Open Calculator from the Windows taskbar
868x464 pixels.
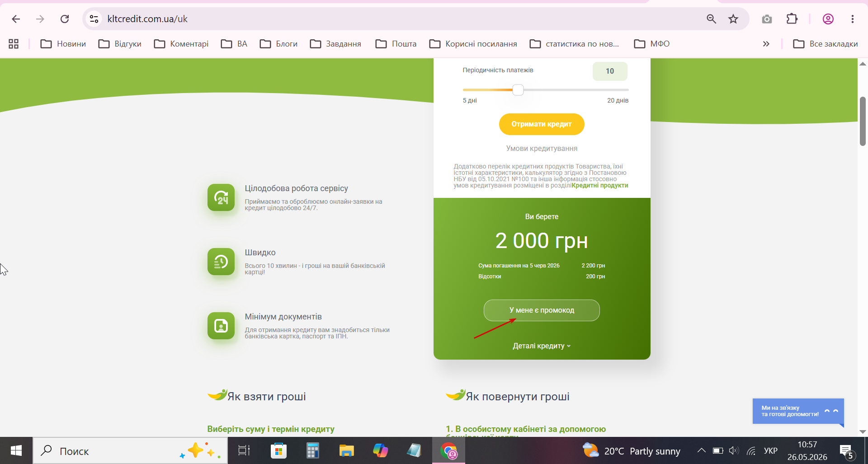click(312, 450)
